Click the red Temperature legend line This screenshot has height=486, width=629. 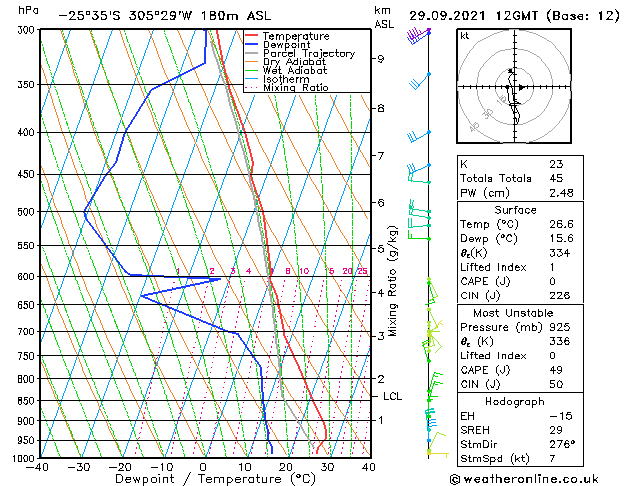[251, 36]
